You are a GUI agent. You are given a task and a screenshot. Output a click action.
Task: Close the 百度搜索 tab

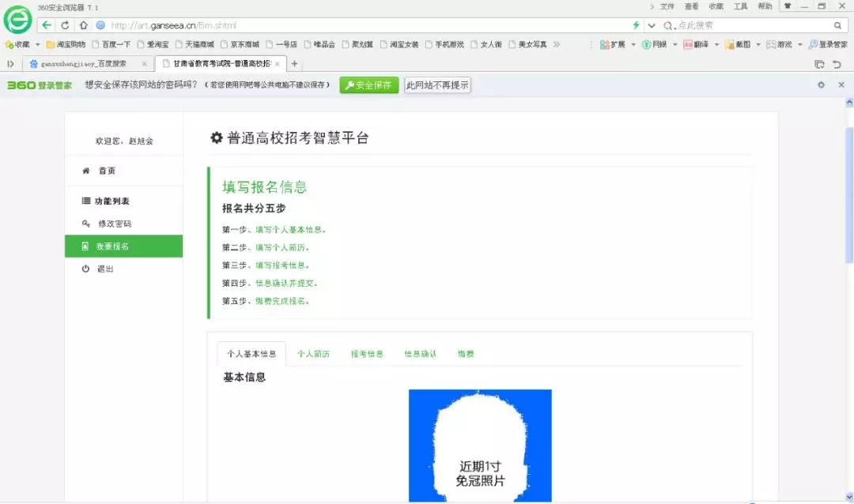point(145,64)
